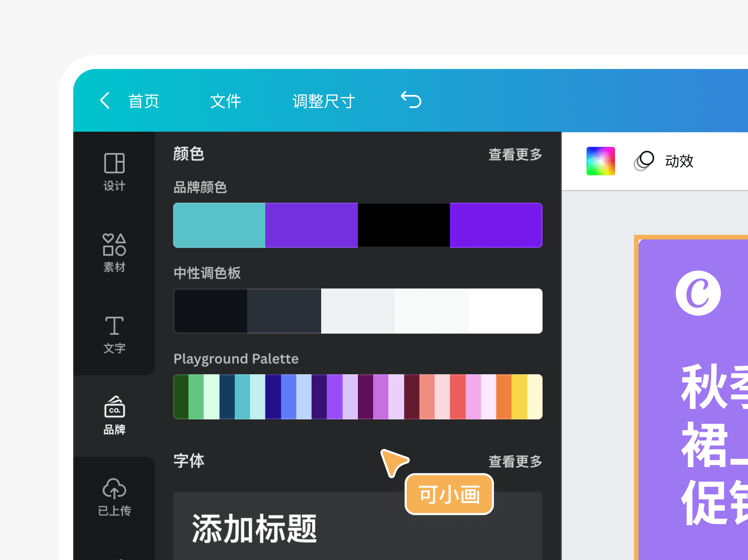The height and width of the screenshot is (560, 748).
Task: Click the white Canva logo on canvas
Action: click(698, 293)
